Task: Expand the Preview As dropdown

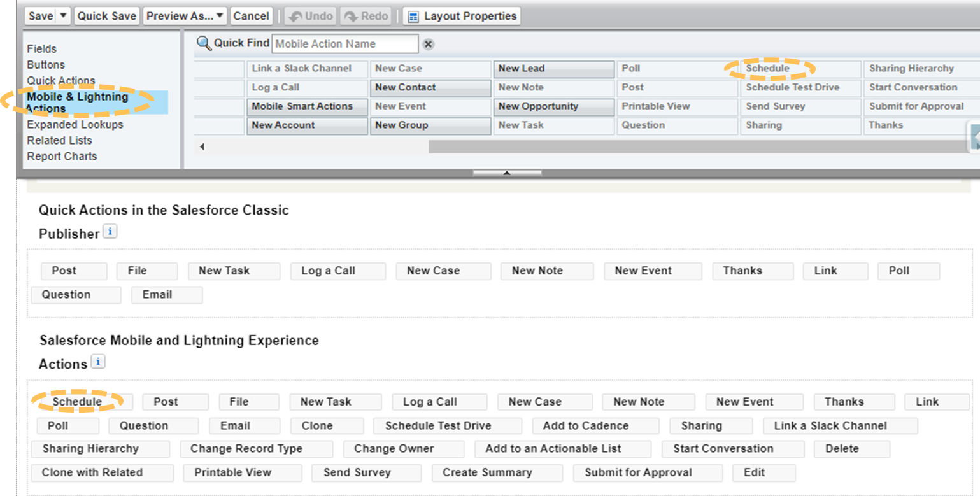Action: point(185,16)
